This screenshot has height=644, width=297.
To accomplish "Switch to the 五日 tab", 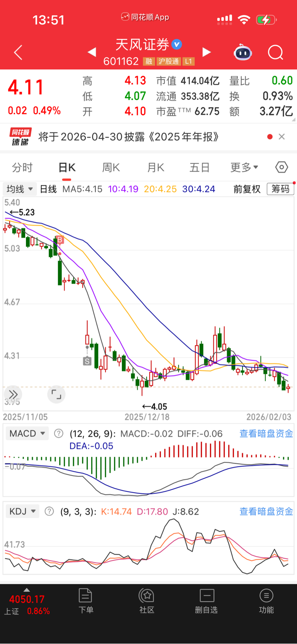I will click(200, 167).
